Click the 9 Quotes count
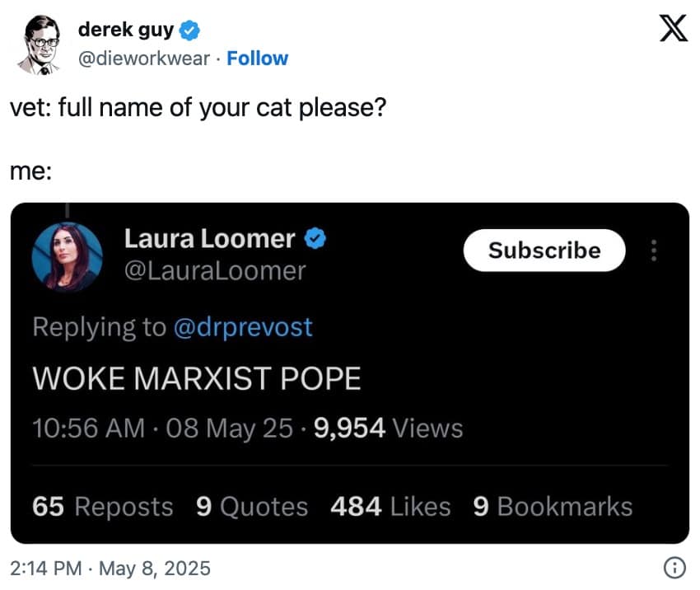The width and height of the screenshot is (700, 590). pos(252,507)
